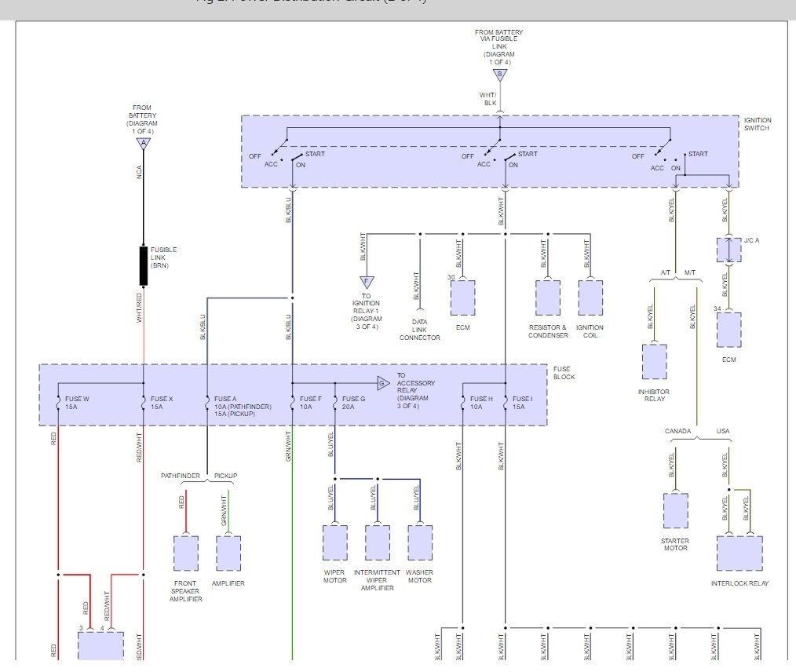Screen dimensions: 796x672
Task: Select the Starter Motor component box
Action: coord(676,510)
